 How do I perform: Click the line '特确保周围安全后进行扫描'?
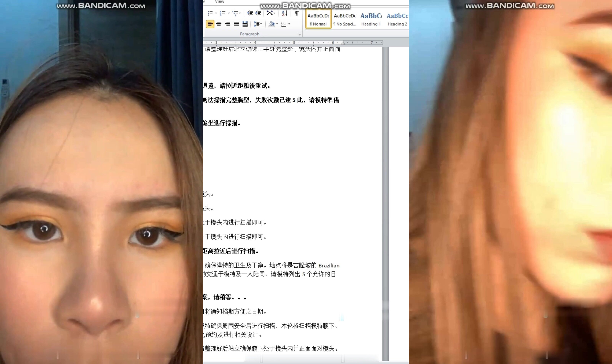pos(240,326)
